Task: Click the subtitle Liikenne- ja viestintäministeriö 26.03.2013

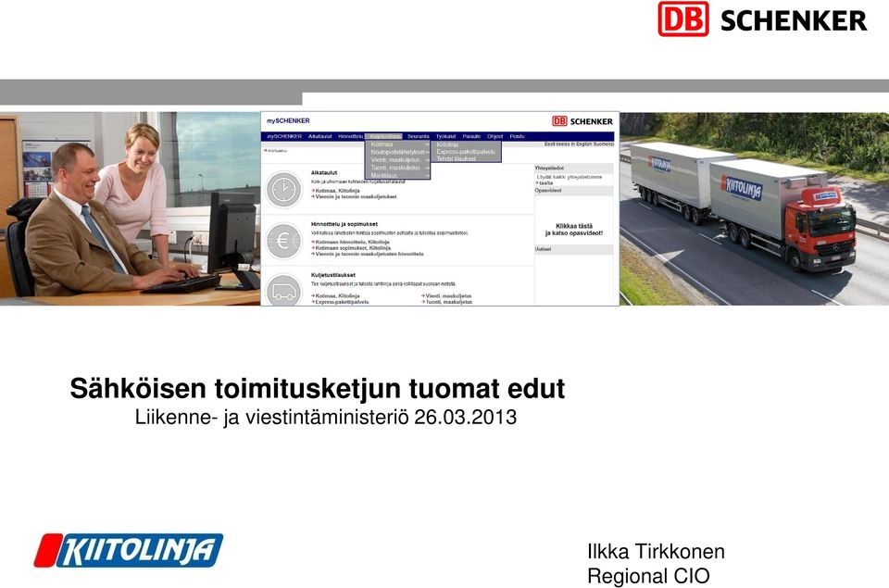Action: coord(325,418)
